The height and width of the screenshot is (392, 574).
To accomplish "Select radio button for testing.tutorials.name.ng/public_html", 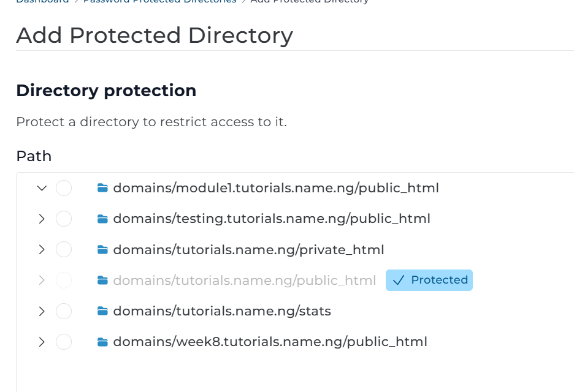I will coord(64,219).
